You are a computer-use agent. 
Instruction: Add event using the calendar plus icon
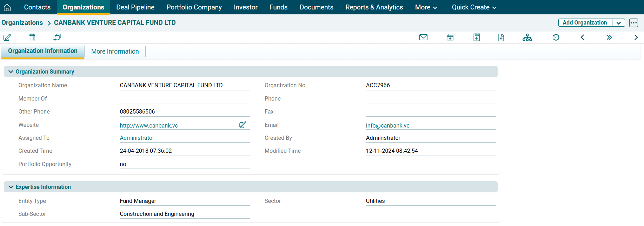[450, 37]
